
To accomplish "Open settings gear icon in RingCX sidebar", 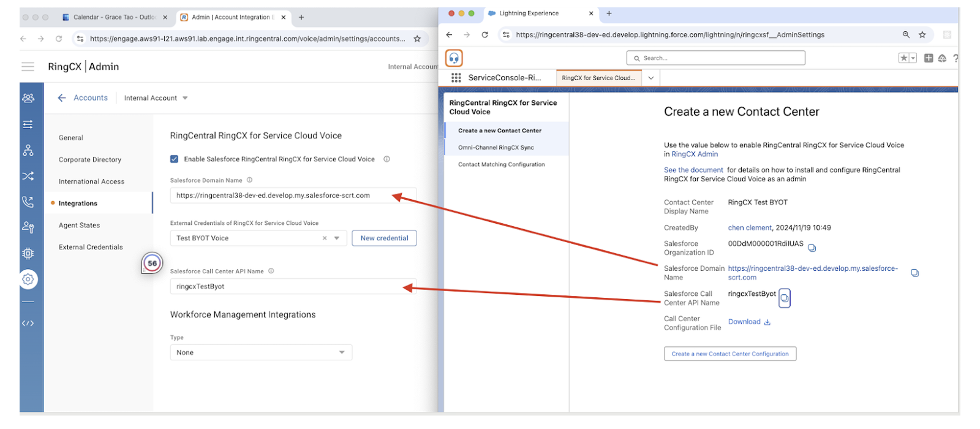I will click(28, 279).
